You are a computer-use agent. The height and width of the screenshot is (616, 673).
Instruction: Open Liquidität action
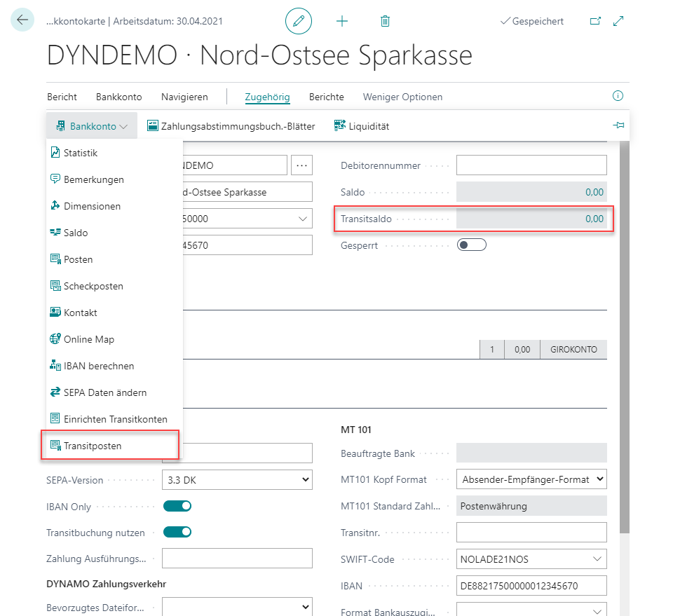362,126
